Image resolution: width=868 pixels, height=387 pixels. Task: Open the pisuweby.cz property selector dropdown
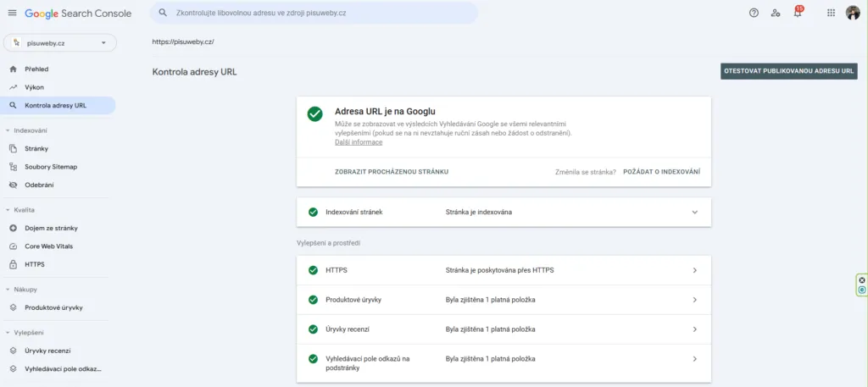click(x=60, y=42)
